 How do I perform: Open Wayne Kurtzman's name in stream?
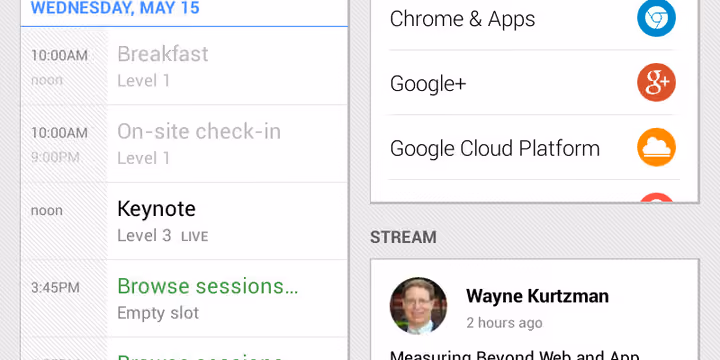pos(537,296)
